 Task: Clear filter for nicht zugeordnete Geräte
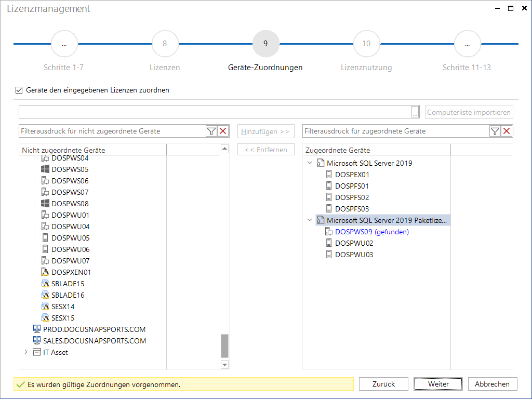click(223, 131)
